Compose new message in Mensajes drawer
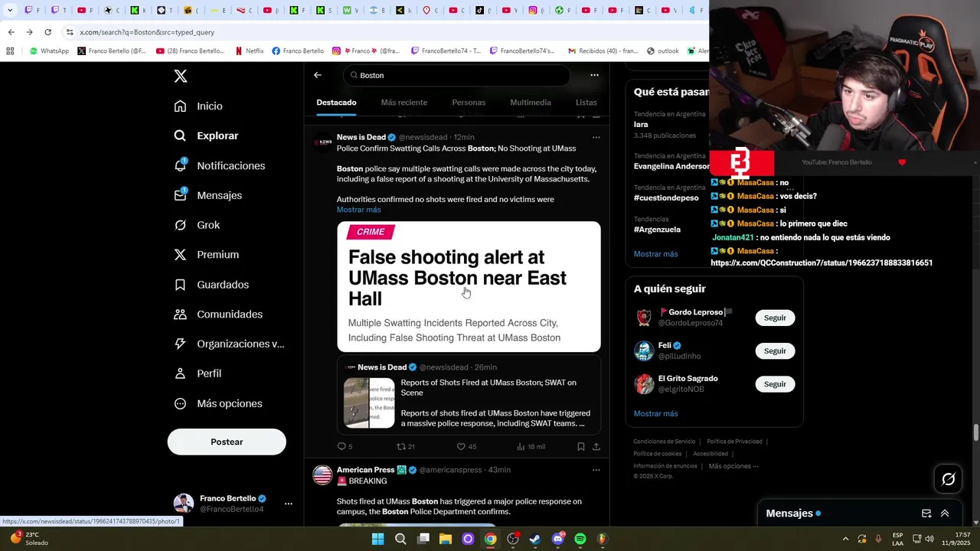 click(x=926, y=514)
